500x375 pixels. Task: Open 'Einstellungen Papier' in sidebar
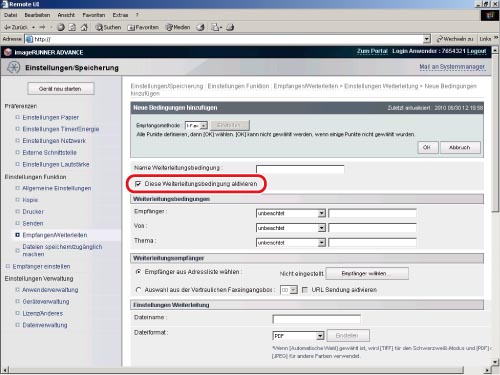[x=51, y=117]
